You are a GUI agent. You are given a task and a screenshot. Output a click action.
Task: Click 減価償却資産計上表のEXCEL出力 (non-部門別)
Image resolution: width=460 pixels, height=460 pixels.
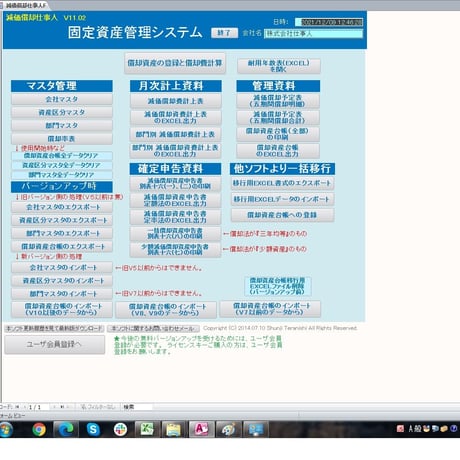click(x=175, y=117)
